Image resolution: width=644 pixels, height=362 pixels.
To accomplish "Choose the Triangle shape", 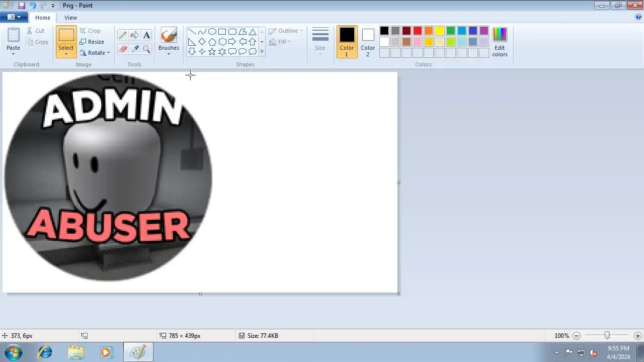I will (253, 32).
